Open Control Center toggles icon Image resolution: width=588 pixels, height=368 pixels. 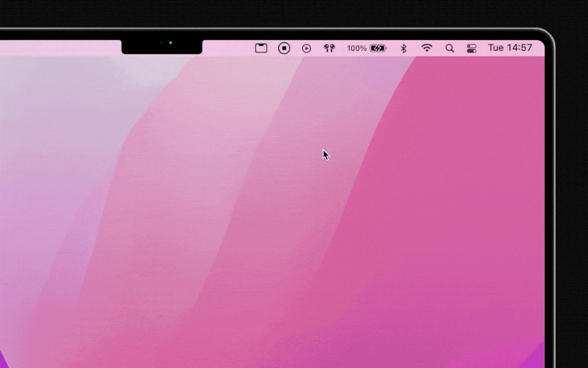[472, 48]
